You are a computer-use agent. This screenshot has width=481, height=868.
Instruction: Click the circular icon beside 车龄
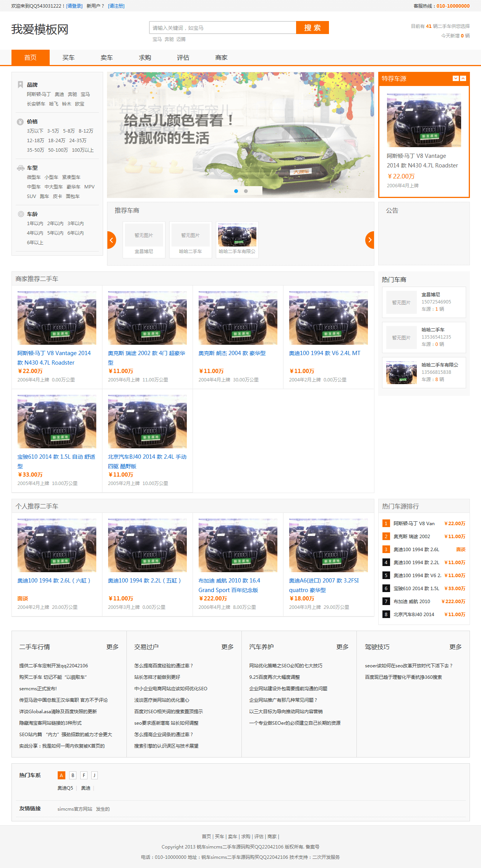pyautogui.click(x=21, y=214)
